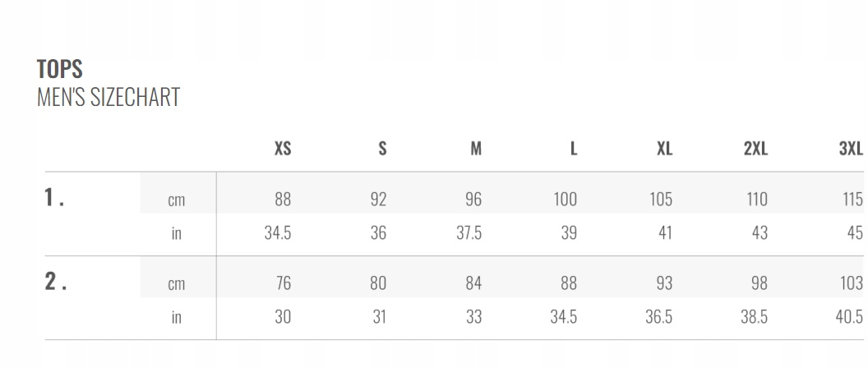Click the row label numbered 2
This screenshot has height=368, width=868.
(55, 281)
